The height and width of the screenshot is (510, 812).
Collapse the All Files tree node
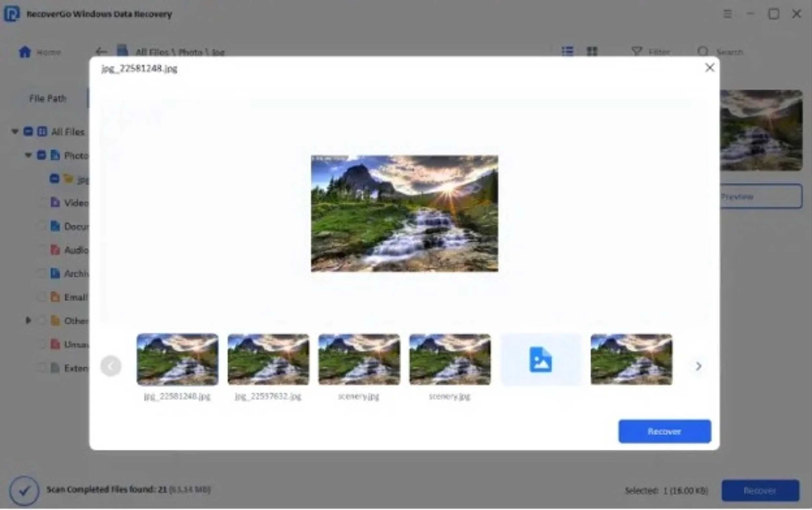pyautogui.click(x=15, y=131)
